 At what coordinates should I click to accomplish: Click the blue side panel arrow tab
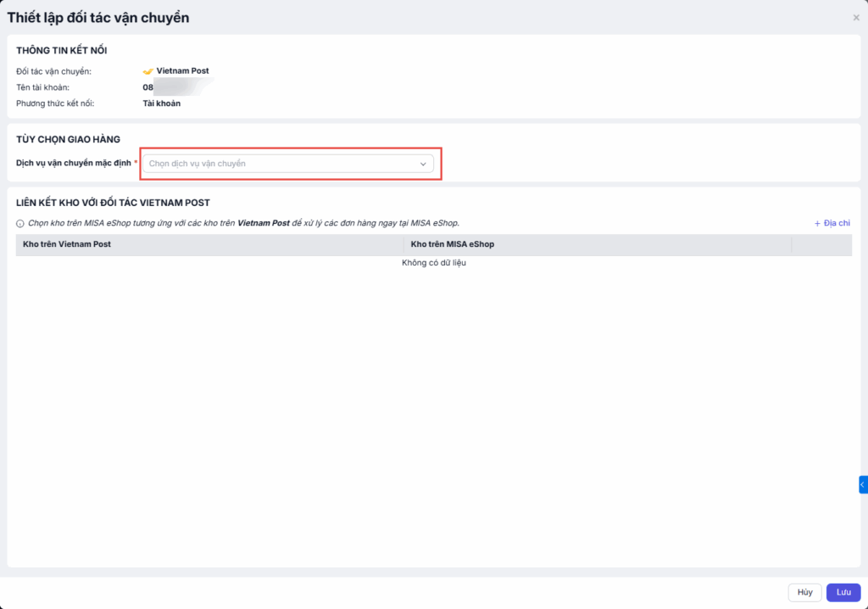862,484
